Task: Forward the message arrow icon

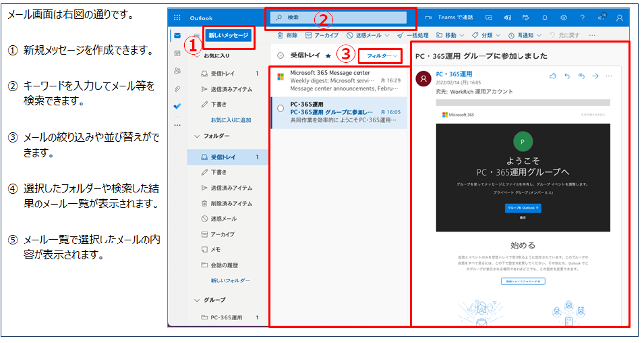Action: (595, 76)
